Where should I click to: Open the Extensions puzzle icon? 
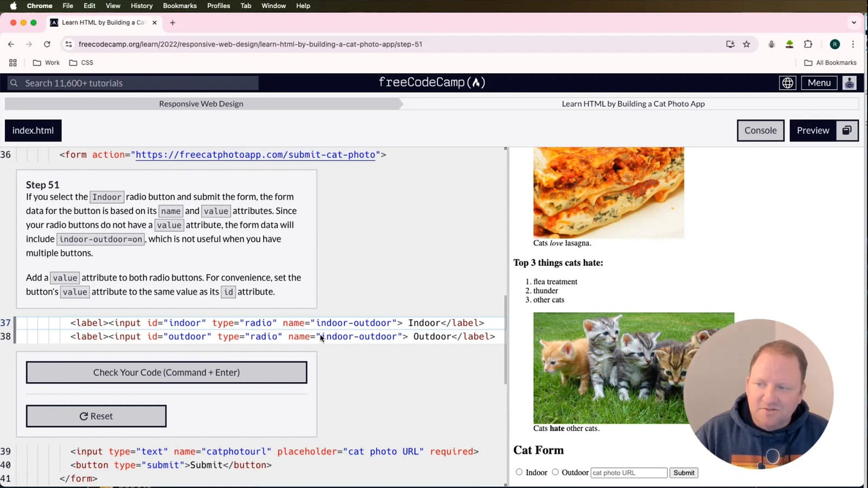click(808, 44)
